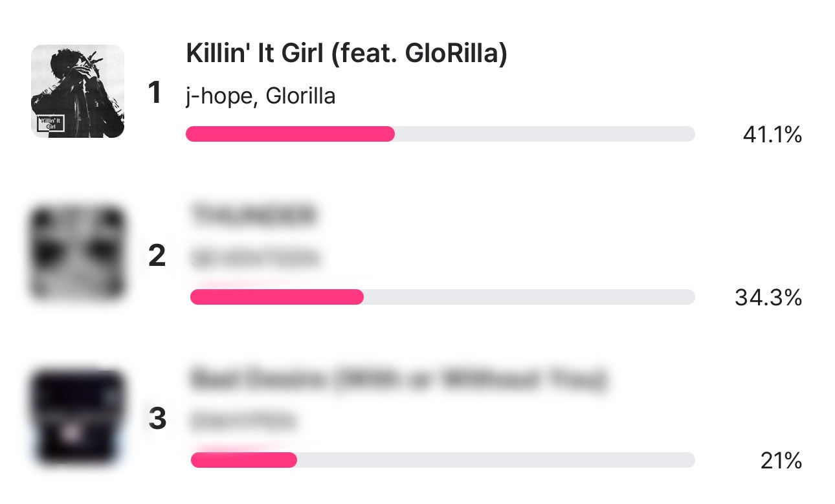Click the rank number 1 badge

point(154,93)
